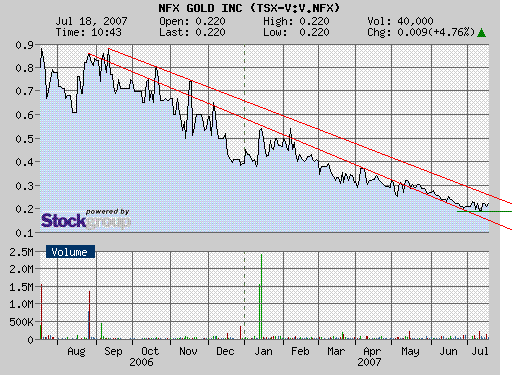The height and width of the screenshot is (384, 512).
Task: Click the Low: 0.220 value
Action: pos(296,32)
